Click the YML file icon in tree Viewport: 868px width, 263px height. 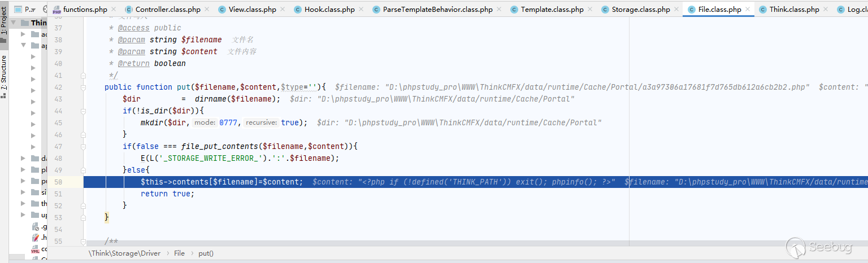tap(35, 249)
